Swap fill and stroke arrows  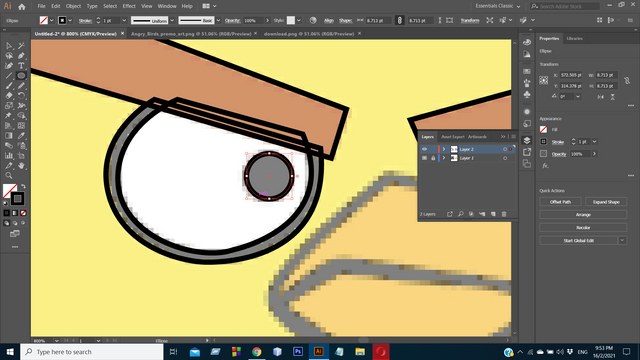(x=23, y=186)
